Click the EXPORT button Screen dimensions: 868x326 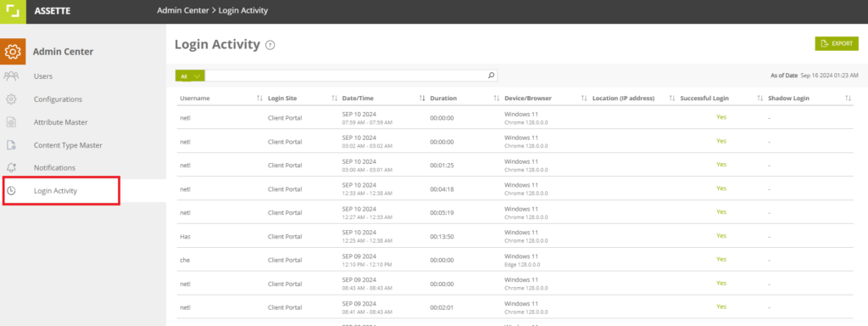pos(836,44)
